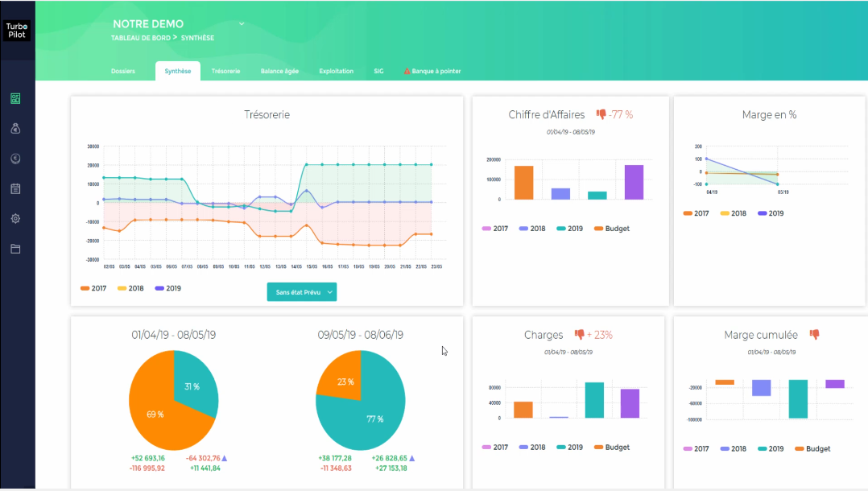Open the Banque à pointer alert tab
Viewport: 868px width, 491px height.
pyautogui.click(x=432, y=71)
